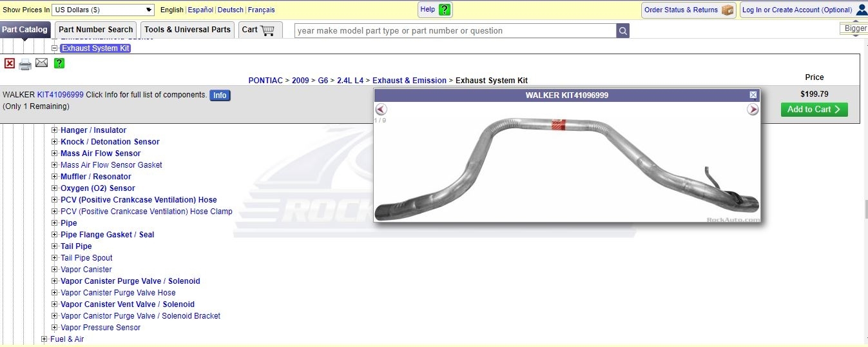Viewport: 868px width, 347px height.
Task: Open the Tools & Universal Parts tab
Action: [x=188, y=30]
